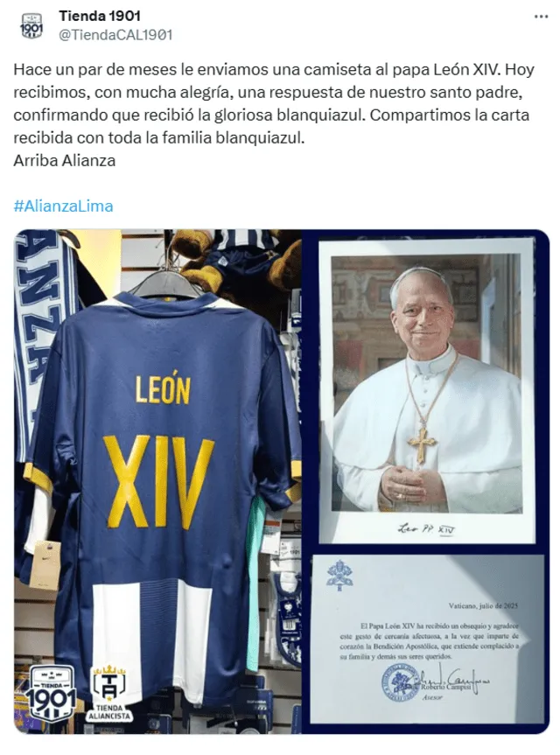Open the #AlianzaLima hashtag
Screen dimensions: 560x755
tap(64, 206)
